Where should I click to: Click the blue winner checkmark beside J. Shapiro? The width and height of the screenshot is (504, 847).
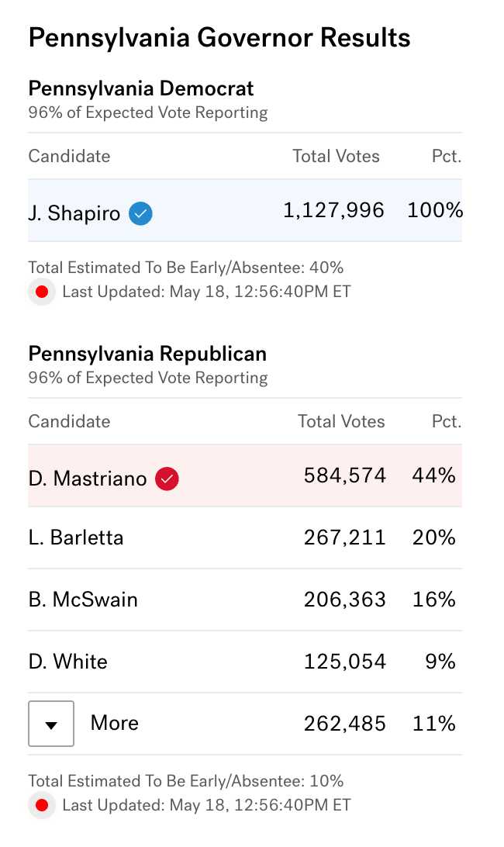tap(140, 213)
